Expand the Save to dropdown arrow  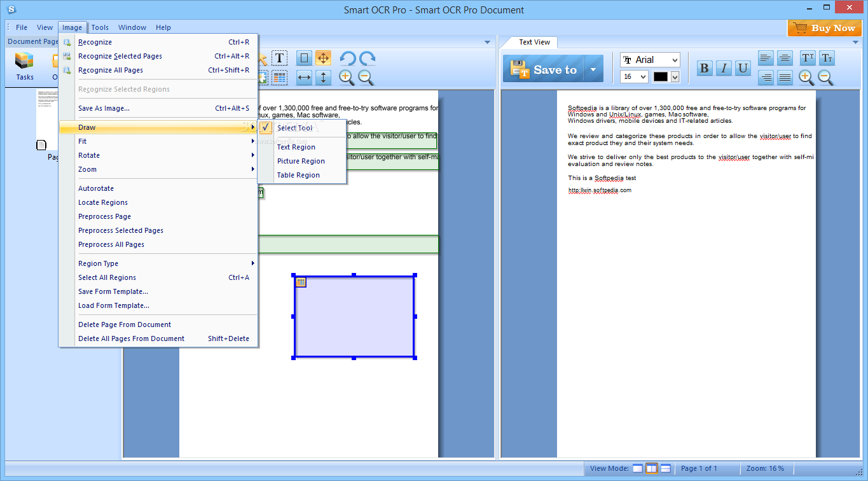pos(593,70)
